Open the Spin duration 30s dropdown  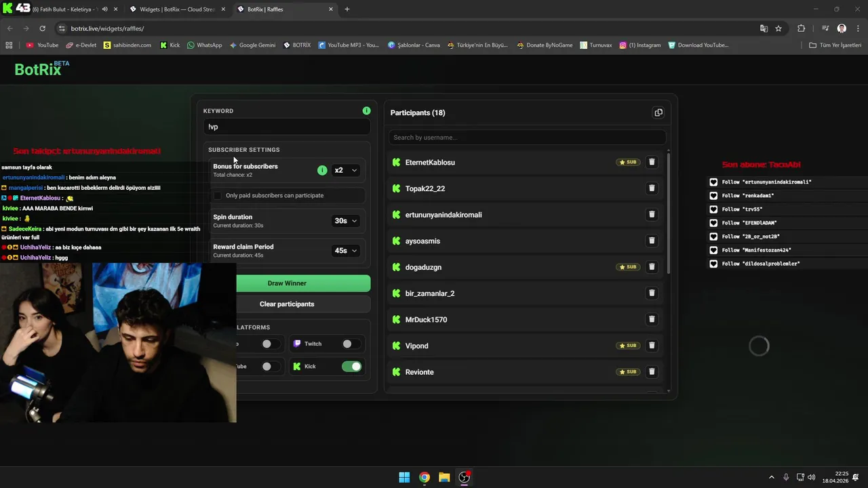pyautogui.click(x=345, y=220)
